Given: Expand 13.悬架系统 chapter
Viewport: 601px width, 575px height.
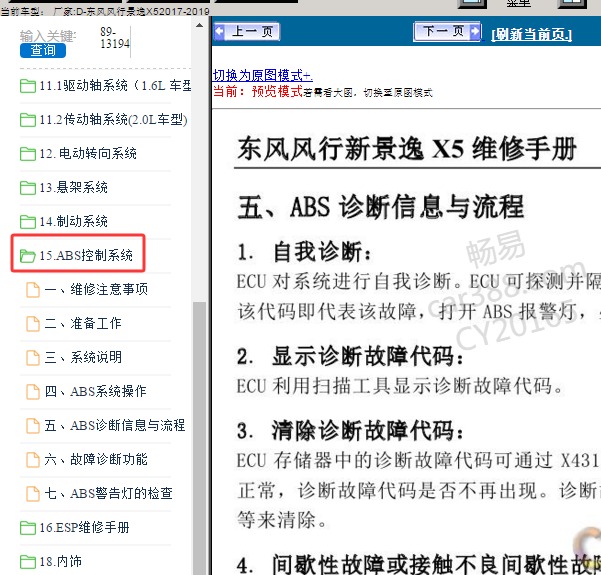Looking at the screenshot, I should pos(73,187).
